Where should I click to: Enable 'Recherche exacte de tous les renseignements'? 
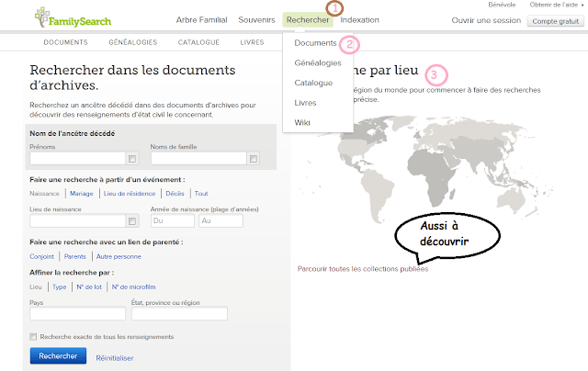(x=34, y=336)
